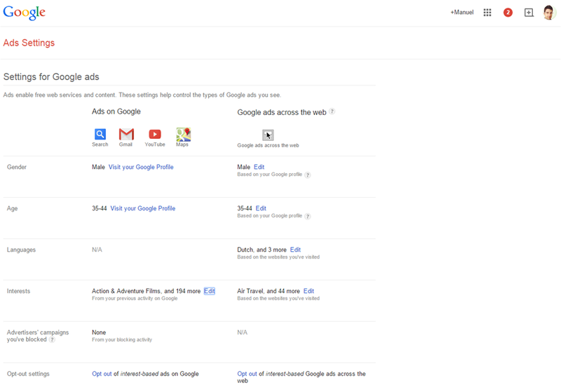Click the +Manuel profile link

[462, 13]
